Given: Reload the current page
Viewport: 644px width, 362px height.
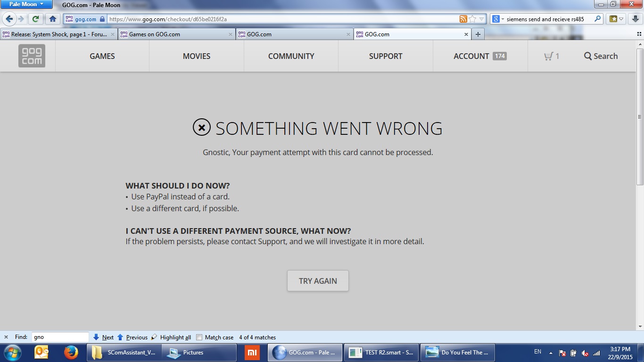Looking at the screenshot, I should 35,19.
